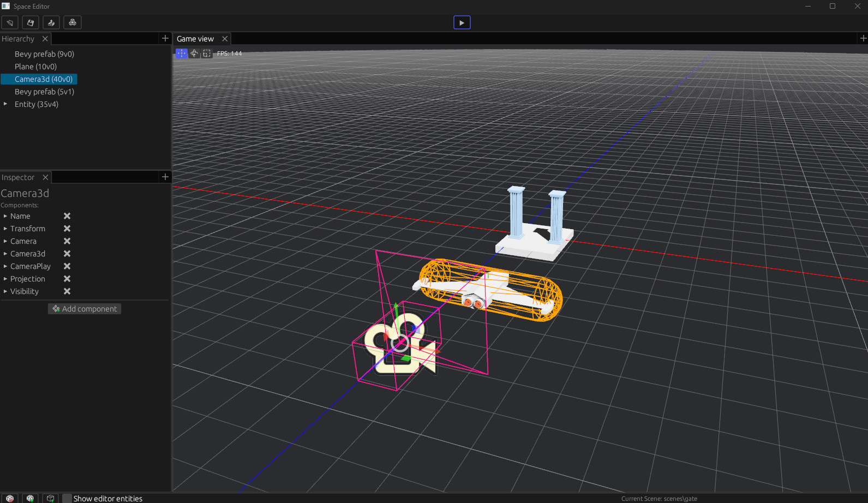Click the FPS: 144 readout

[x=230, y=53]
